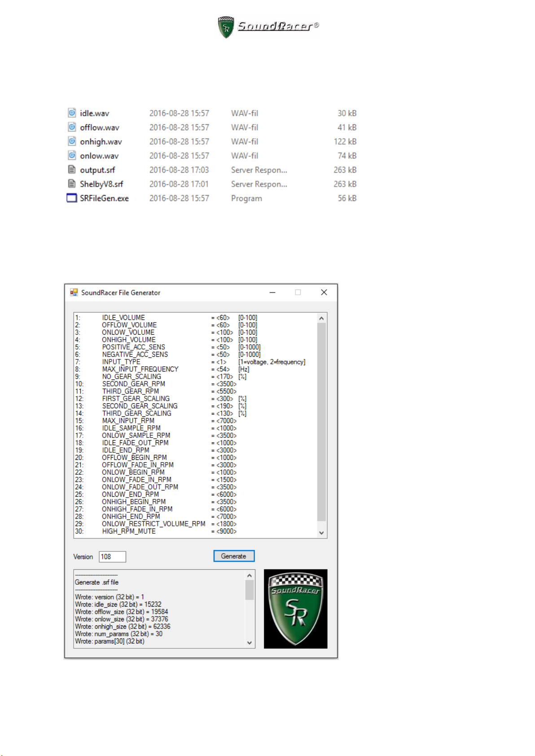The image size is (535, 756).
Task: Click the SoundRacer shield image in generator window
Action: [x=295, y=608]
